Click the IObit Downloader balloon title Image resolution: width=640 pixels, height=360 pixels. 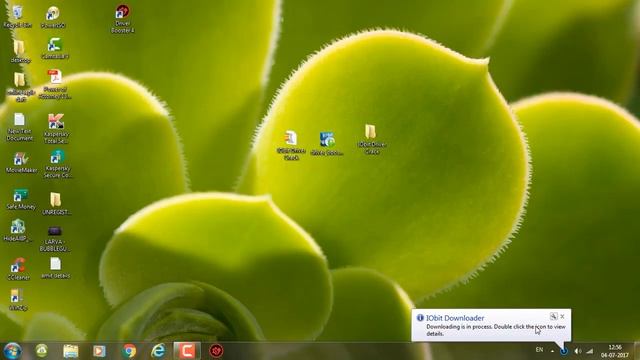[455, 318]
